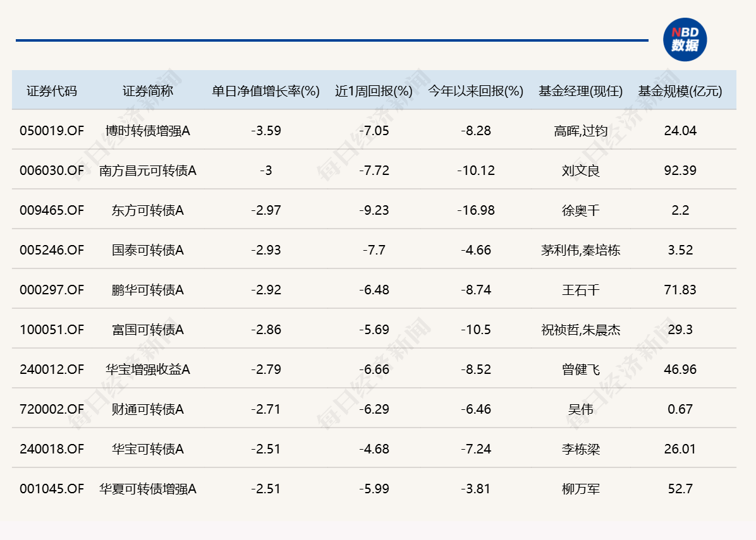Select code 006030.OF
The width and height of the screenshot is (756, 540).
click(x=52, y=171)
